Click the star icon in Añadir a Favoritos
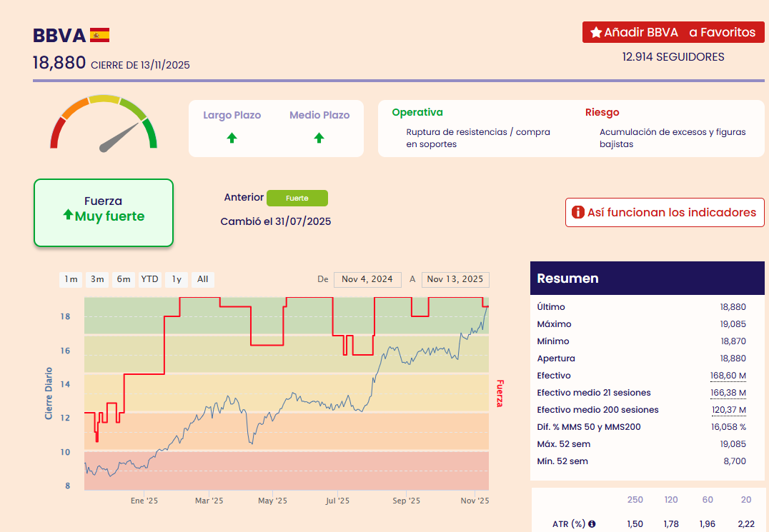Screen dimensions: 769x532 [x=596, y=32]
